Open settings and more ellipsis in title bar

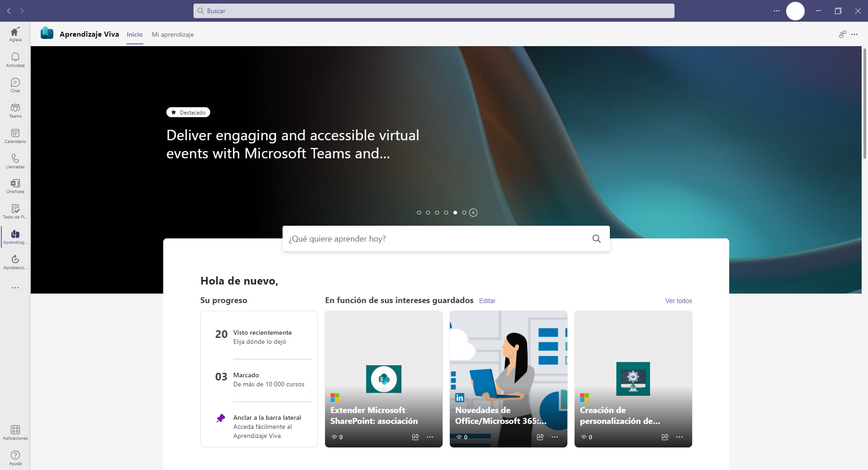[x=777, y=11]
